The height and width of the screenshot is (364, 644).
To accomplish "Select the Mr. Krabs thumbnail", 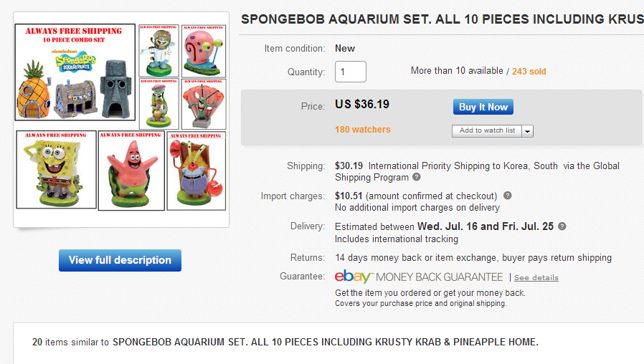I will [x=196, y=171].
